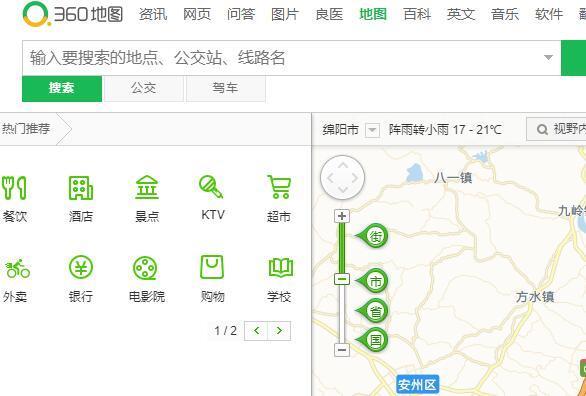
Task: Open the 酒店 hotel category icon
Action: click(80, 188)
